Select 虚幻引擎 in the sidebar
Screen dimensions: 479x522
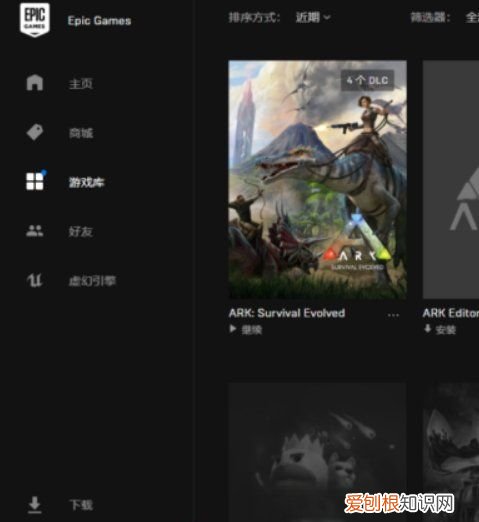click(92, 281)
